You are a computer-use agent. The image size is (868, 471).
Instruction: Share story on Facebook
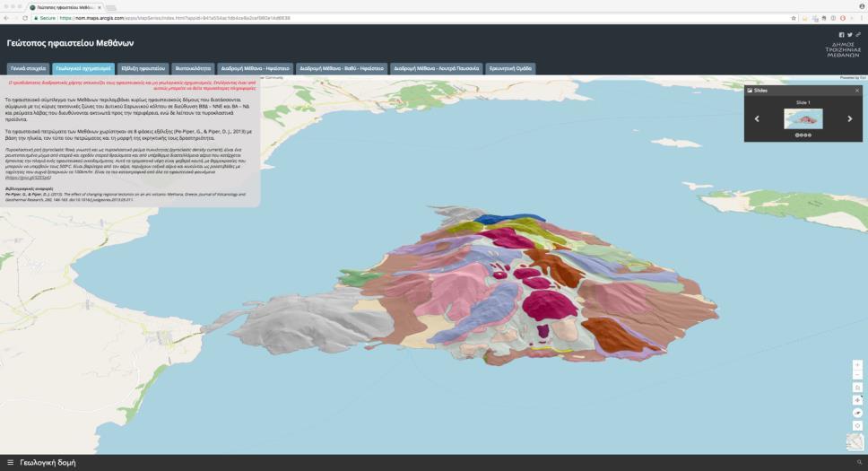pyautogui.click(x=841, y=35)
